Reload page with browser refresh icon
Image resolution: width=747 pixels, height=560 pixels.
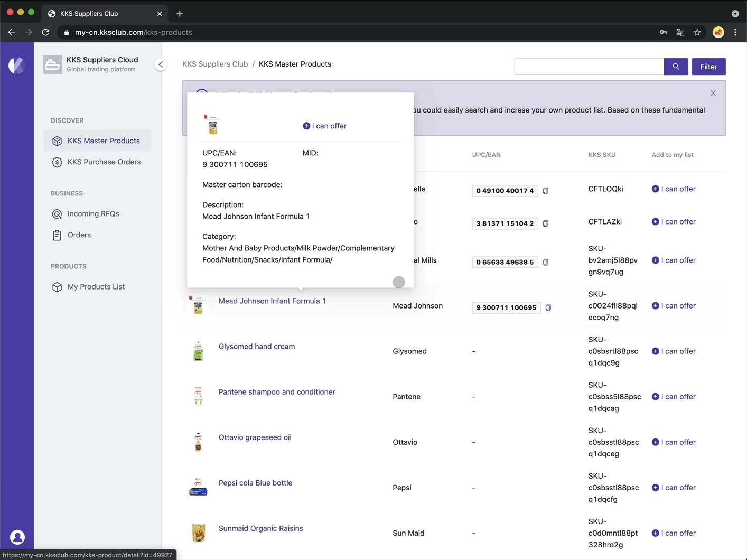point(46,32)
